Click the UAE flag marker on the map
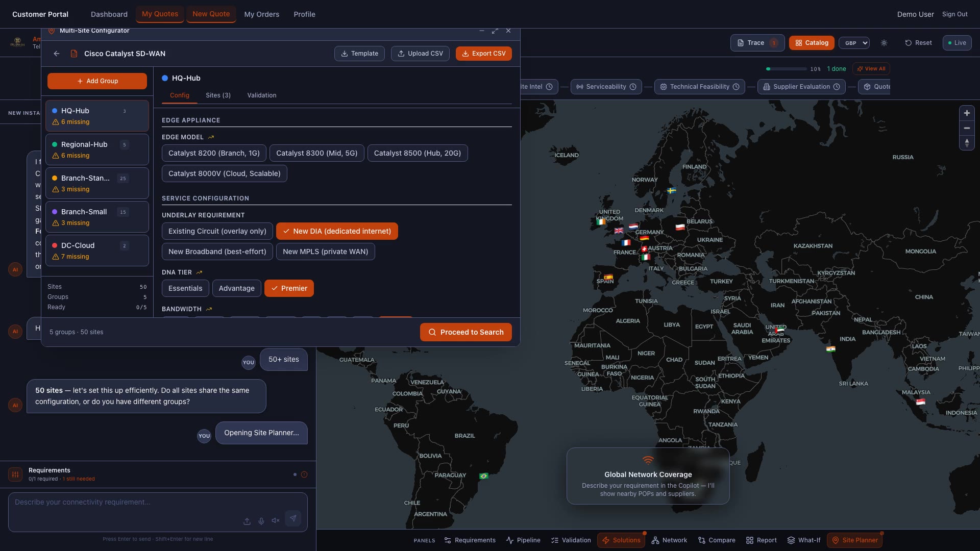Viewport: 980px width, 551px height. point(780,330)
